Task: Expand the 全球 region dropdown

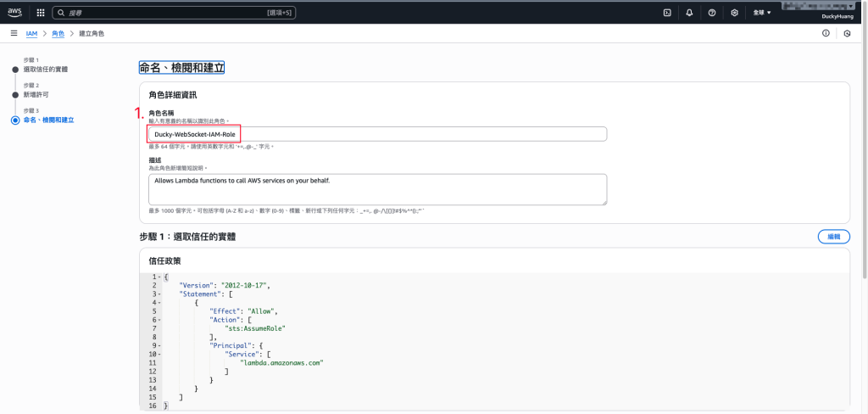Action: [762, 13]
